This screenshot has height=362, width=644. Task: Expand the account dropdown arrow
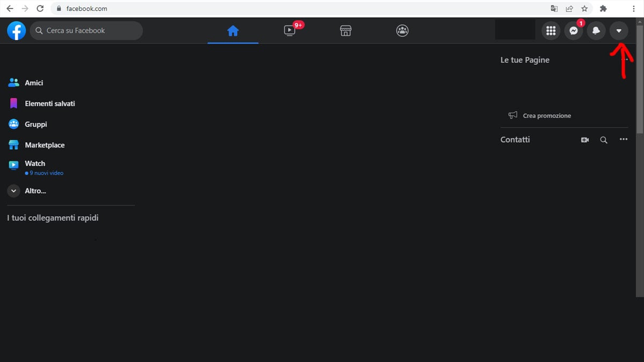pos(619,31)
